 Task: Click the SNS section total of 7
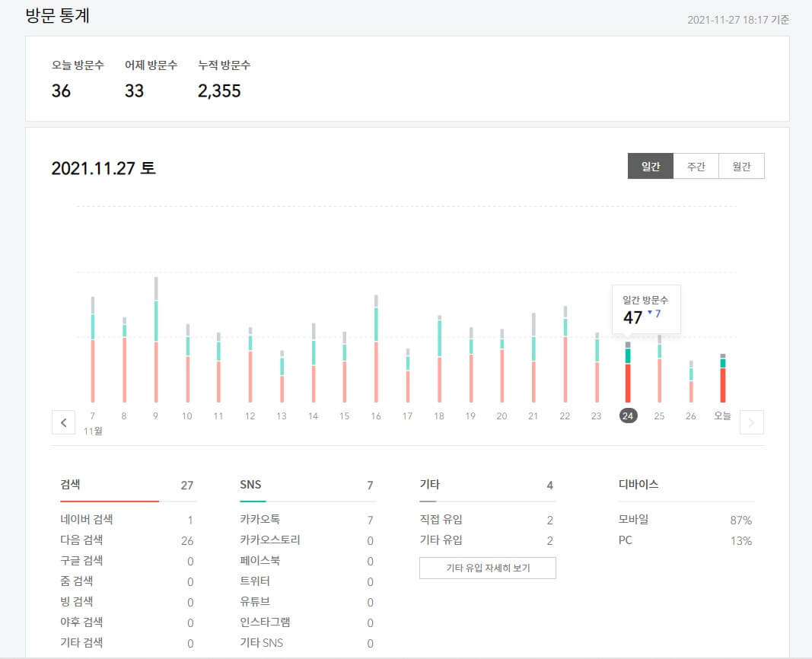click(371, 485)
